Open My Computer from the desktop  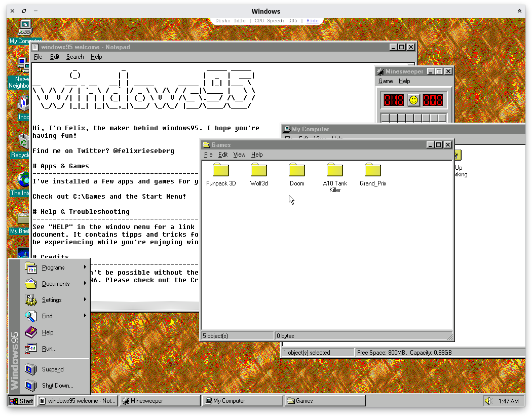tap(24, 28)
